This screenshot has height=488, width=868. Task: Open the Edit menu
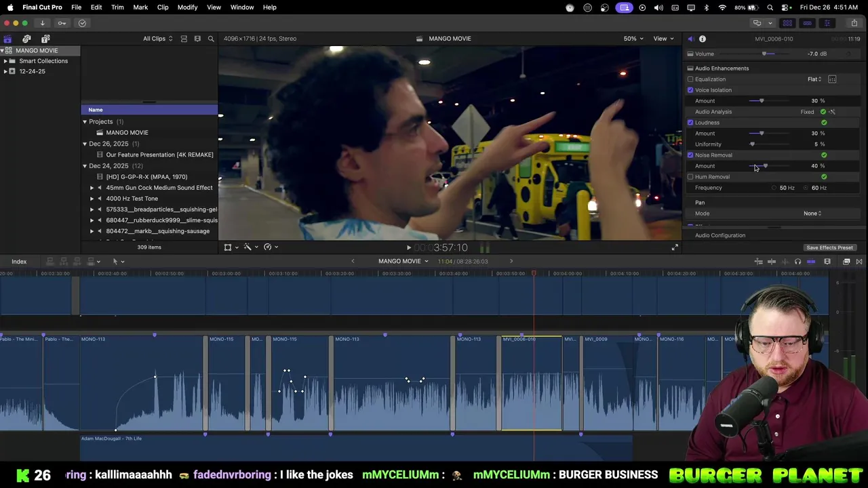click(96, 7)
